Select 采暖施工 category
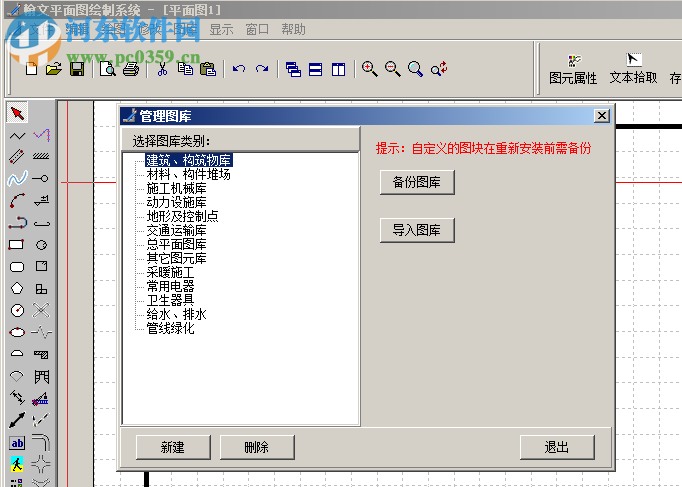The width and height of the screenshot is (682, 487). point(170,272)
